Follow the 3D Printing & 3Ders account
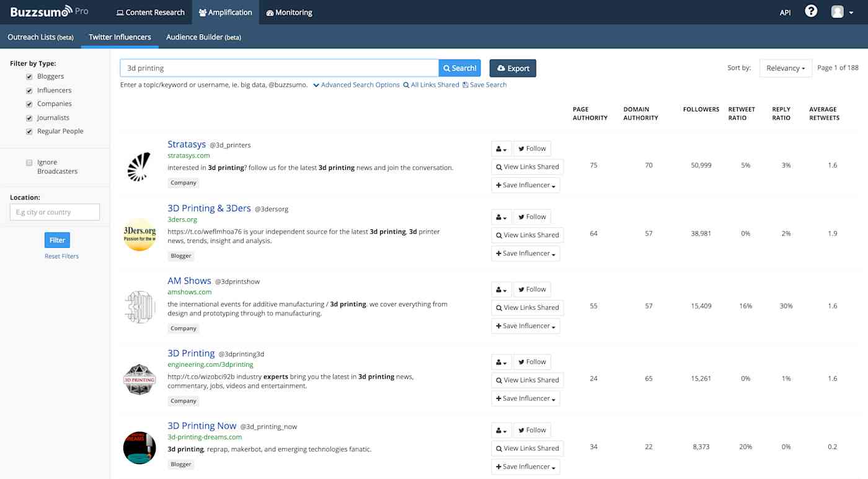The image size is (868, 479). click(x=532, y=216)
